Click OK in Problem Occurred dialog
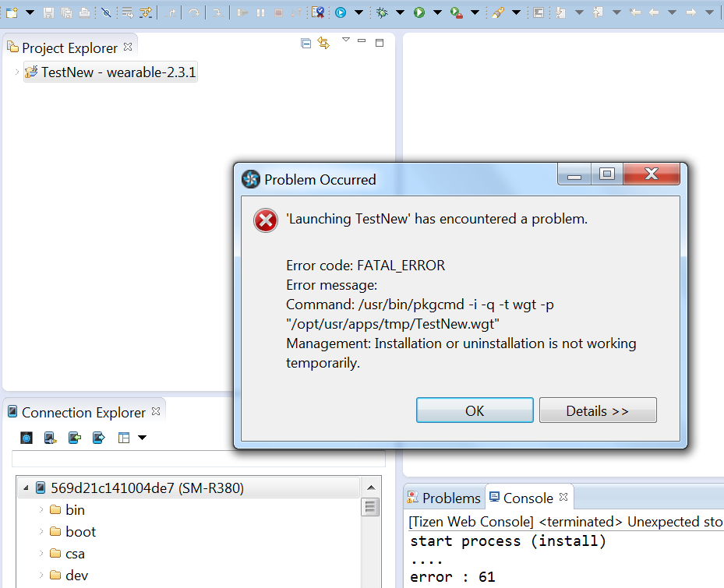The width and height of the screenshot is (724, 588). tap(475, 410)
